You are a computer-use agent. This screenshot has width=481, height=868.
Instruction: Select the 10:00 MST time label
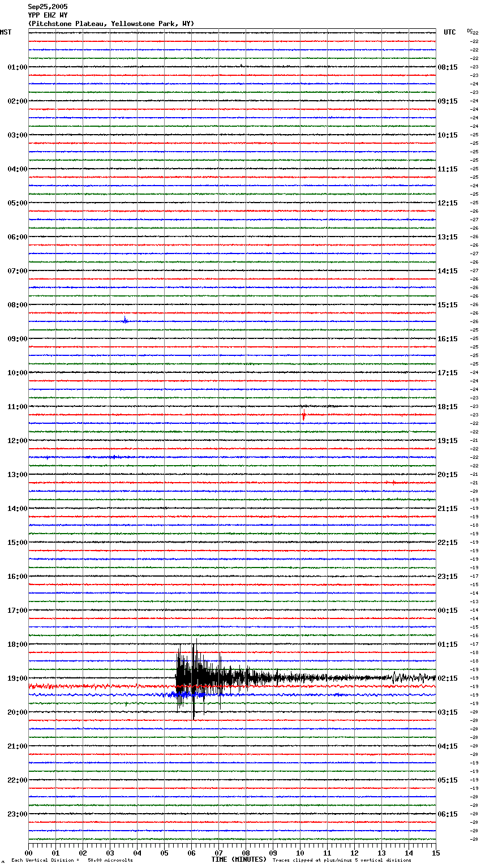pos(18,373)
